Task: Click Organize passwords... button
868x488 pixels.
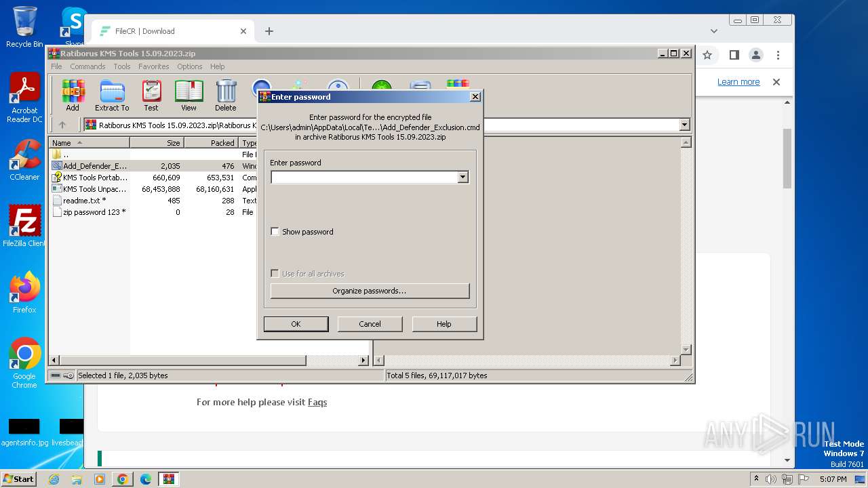Action: (x=370, y=291)
